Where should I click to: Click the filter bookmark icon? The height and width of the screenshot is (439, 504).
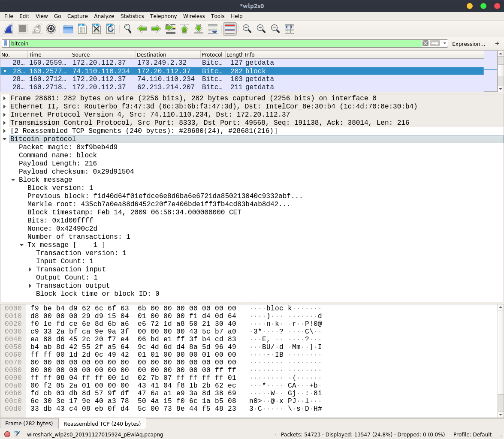(x=6, y=43)
